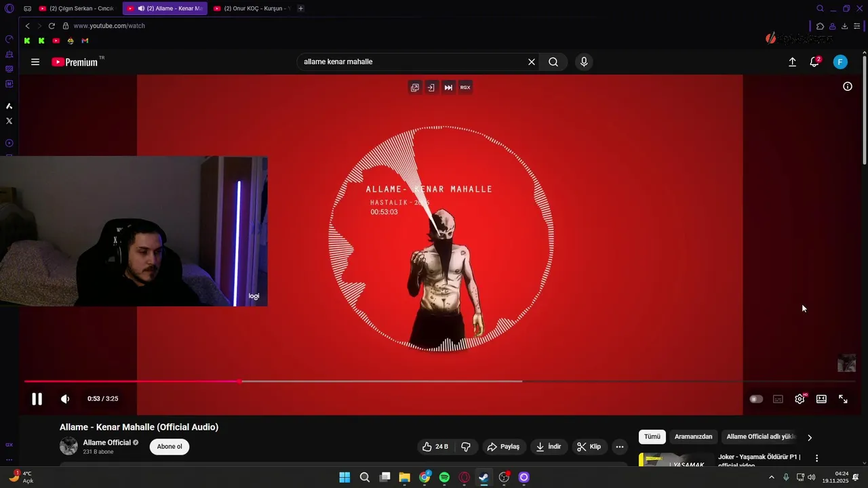Image resolution: width=868 pixels, height=488 pixels.
Task: Click the Klip clip button
Action: click(x=589, y=447)
